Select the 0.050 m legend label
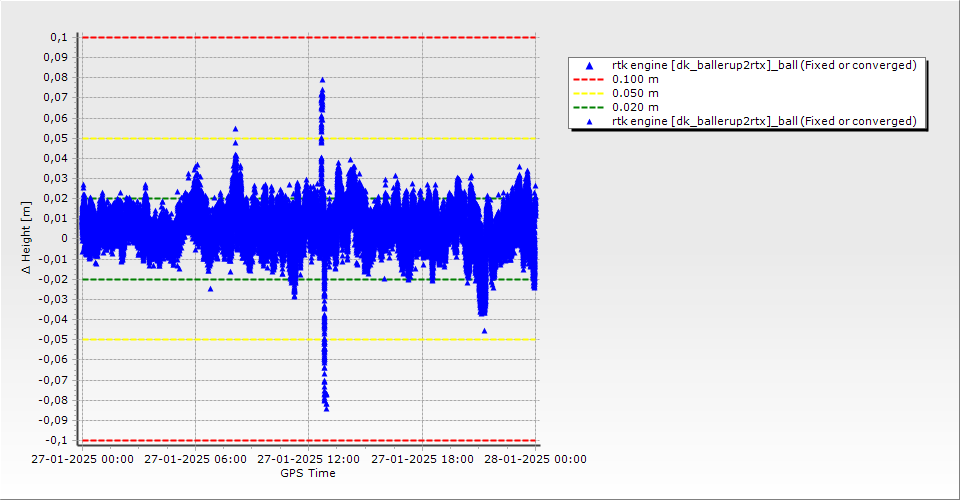The height and width of the screenshot is (500, 960). click(636, 93)
